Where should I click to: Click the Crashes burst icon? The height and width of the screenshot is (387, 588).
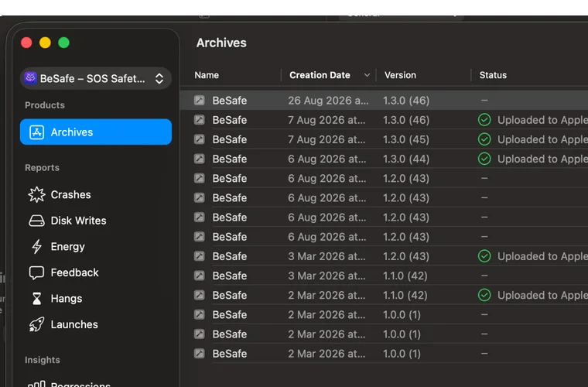coord(37,194)
